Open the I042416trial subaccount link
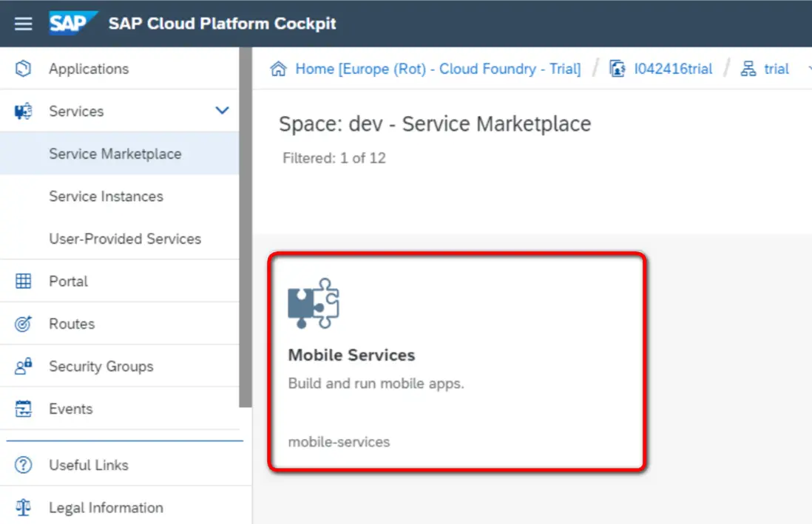The height and width of the screenshot is (524, 812). click(x=673, y=69)
